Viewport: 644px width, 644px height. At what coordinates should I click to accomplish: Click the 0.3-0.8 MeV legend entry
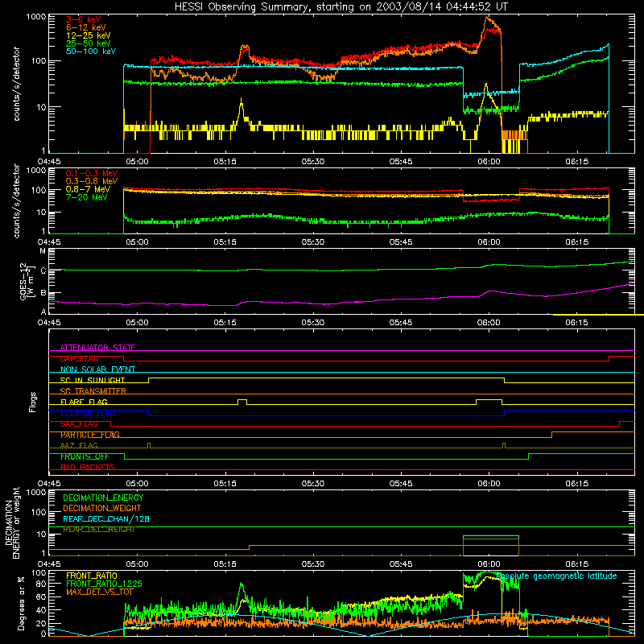92,181
